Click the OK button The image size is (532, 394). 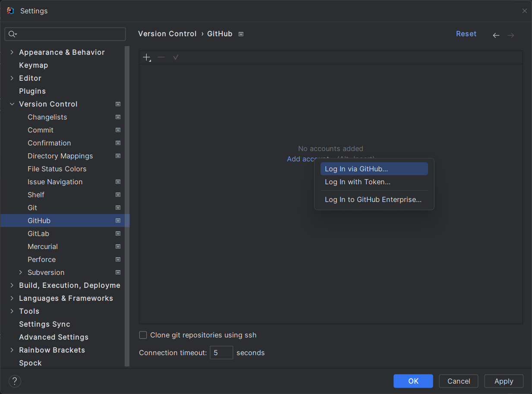pyautogui.click(x=413, y=381)
